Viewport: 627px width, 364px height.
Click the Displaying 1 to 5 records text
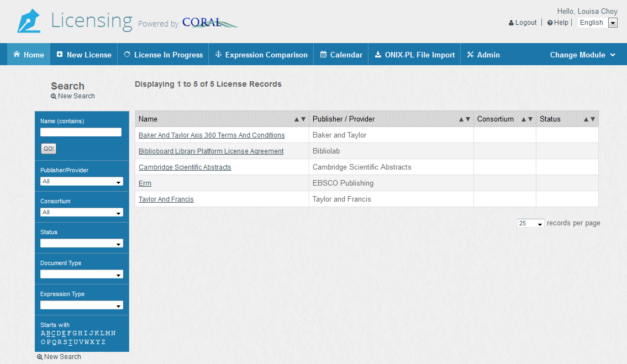pos(208,84)
